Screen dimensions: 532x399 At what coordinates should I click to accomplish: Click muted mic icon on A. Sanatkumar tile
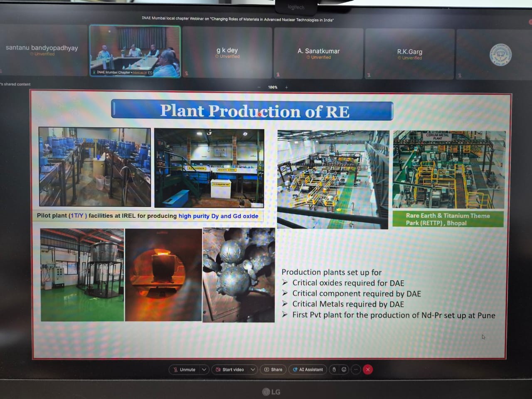coord(278,75)
